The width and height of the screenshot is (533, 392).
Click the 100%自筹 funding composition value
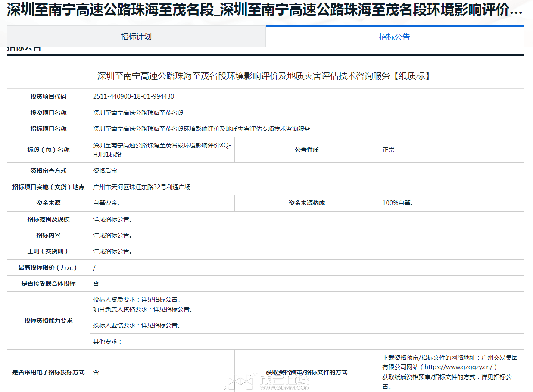tap(398, 203)
